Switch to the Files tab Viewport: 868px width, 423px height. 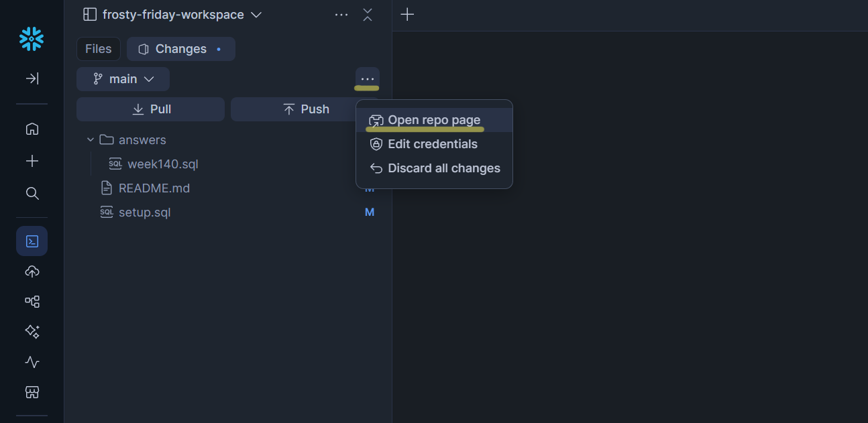[98, 48]
